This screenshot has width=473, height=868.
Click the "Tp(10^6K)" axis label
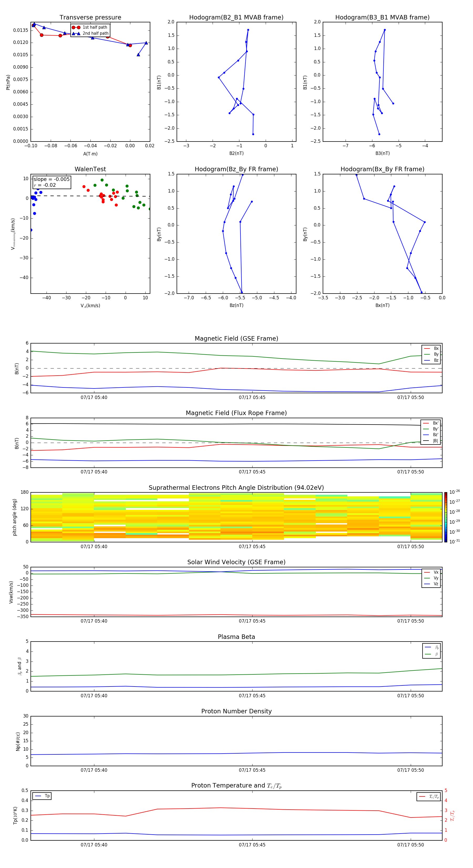coord(15,815)
